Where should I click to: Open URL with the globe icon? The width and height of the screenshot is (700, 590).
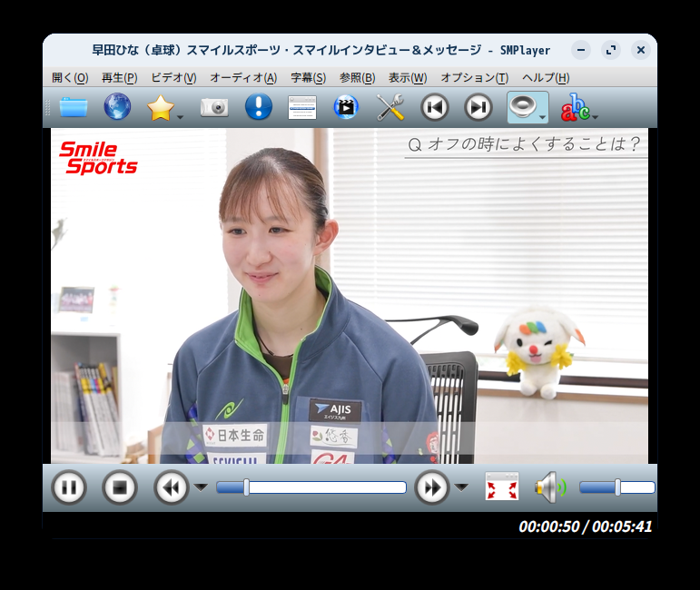pos(117,107)
